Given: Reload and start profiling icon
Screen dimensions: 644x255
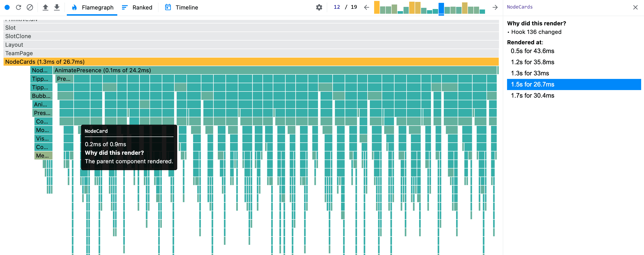Looking at the screenshot, I should (18, 7).
